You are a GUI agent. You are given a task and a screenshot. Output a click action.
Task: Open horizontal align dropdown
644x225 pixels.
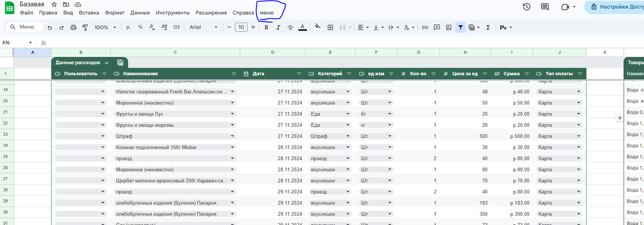click(362, 27)
